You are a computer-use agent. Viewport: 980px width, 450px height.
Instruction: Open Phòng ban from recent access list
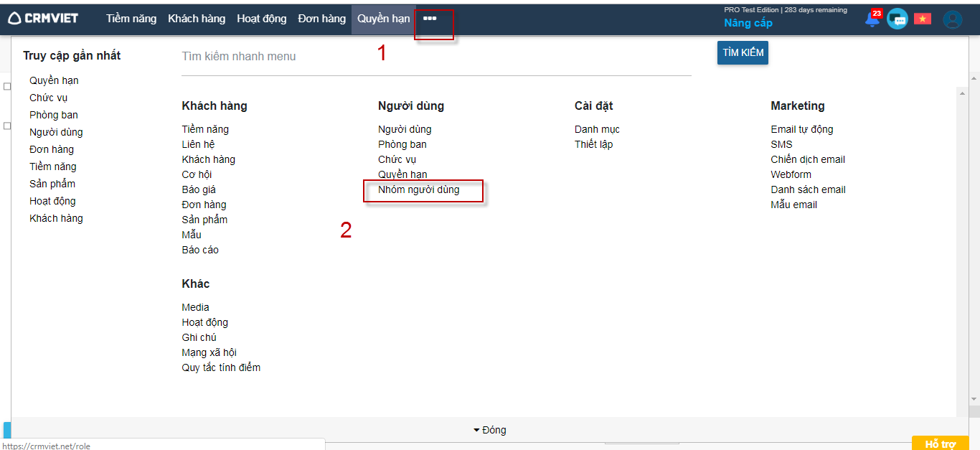pos(54,116)
